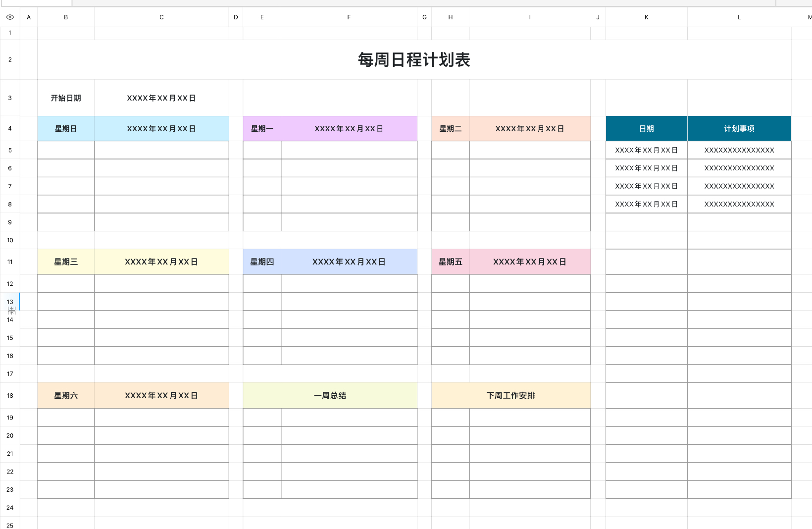This screenshot has height=529, width=812.
Task: Select row 11 header
Action: [x=10, y=262]
